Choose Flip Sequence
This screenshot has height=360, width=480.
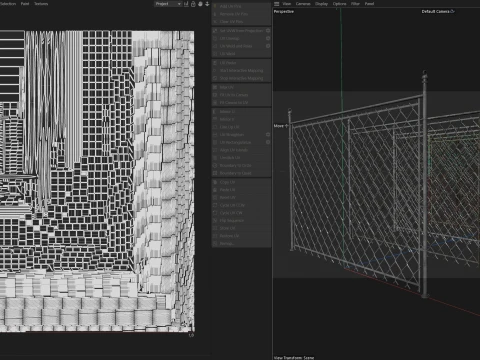click(241, 221)
